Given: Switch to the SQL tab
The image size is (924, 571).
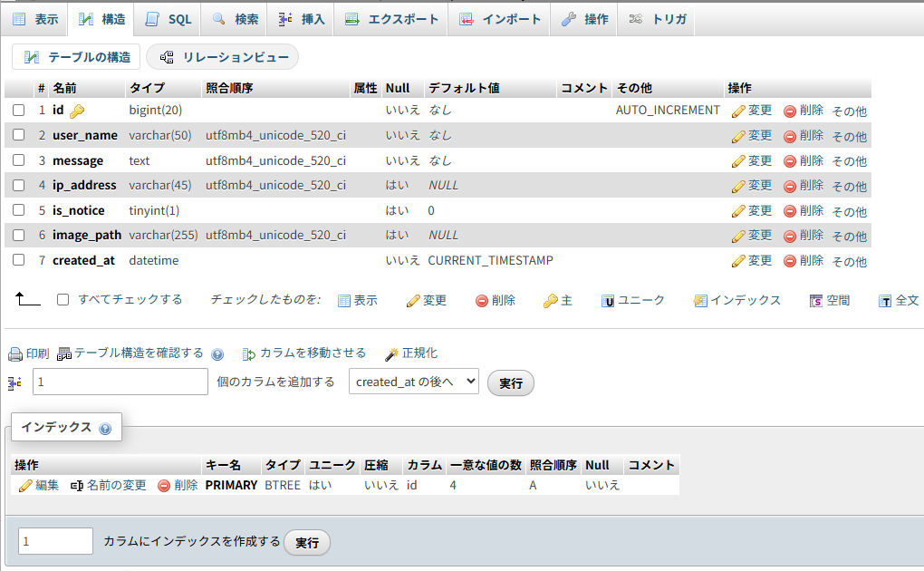Looking at the screenshot, I should 168,19.
